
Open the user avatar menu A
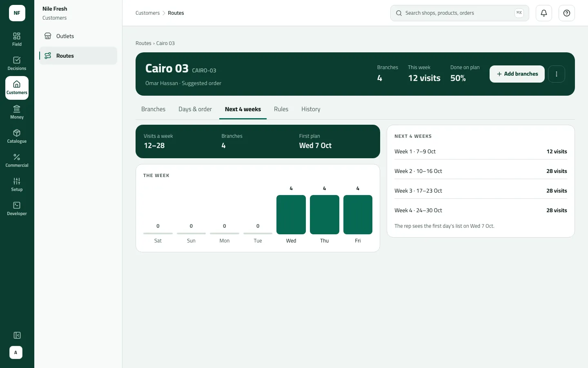pyautogui.click(x=16, y=352)
